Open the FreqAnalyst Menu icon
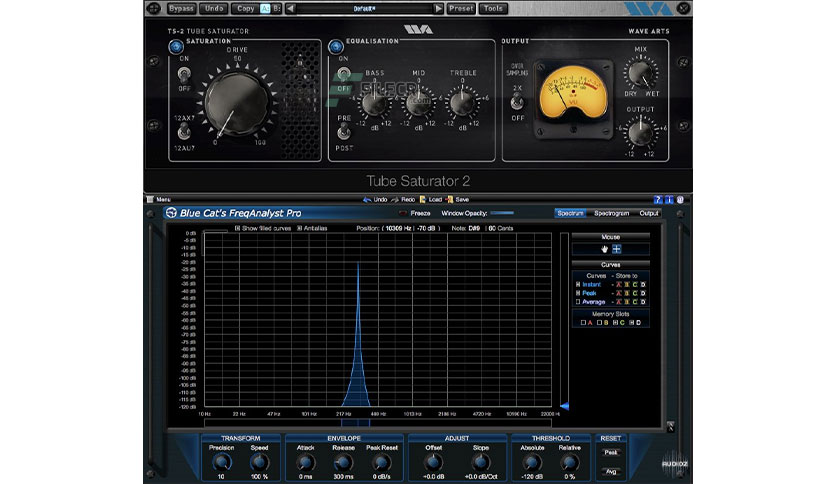836x484 pixels. [x=150, y=199]
